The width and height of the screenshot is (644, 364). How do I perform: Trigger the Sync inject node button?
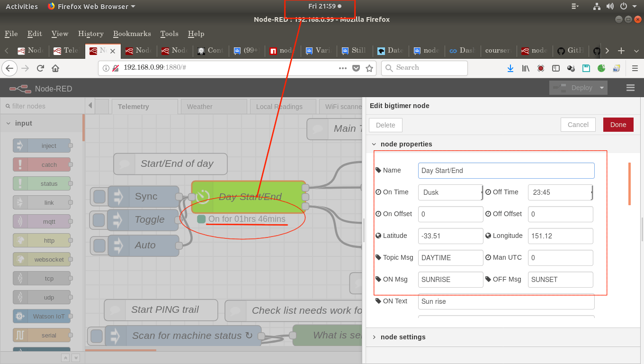pyautogui.click(x=99, y=197)
